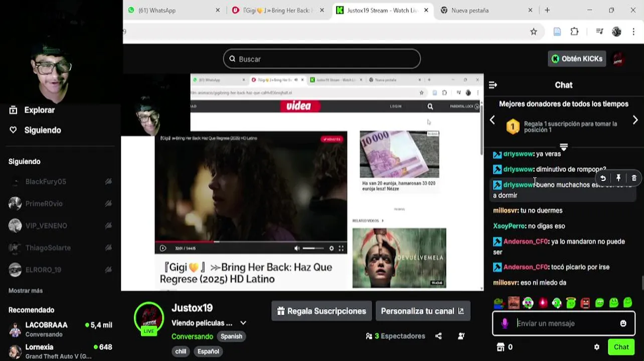Switch to the Gigi Bring Her Back tab
This screenshot has height=361, width=644.
tap(278, 10)
